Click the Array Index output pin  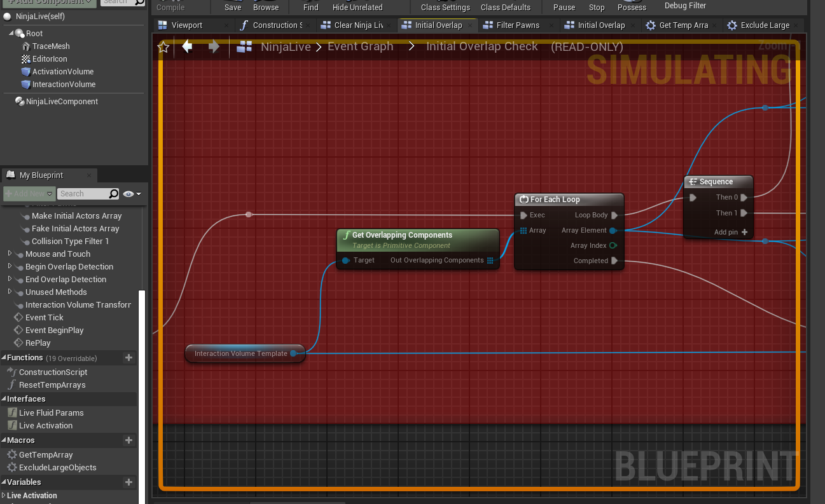tap(613, 245)
